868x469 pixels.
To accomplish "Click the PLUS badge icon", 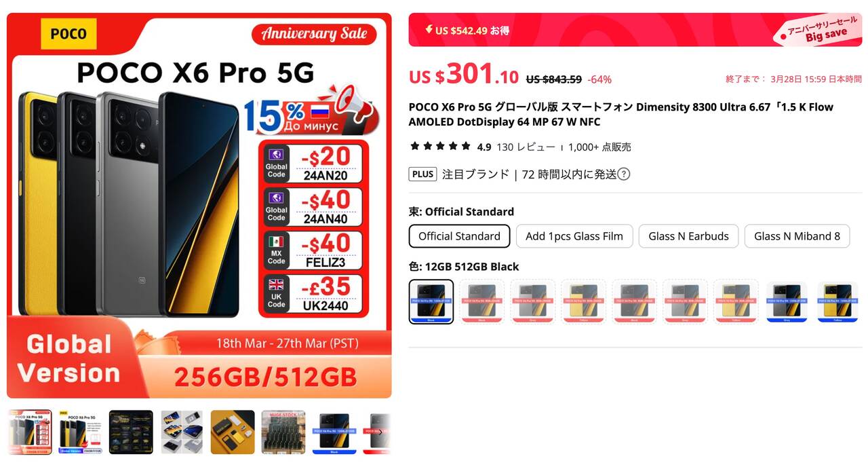I will 422,174.
